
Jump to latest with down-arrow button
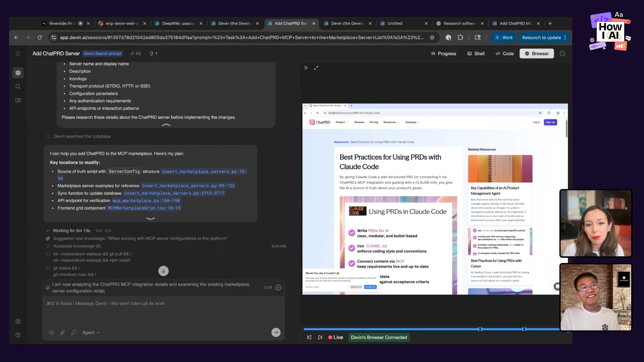coord(164,271)
